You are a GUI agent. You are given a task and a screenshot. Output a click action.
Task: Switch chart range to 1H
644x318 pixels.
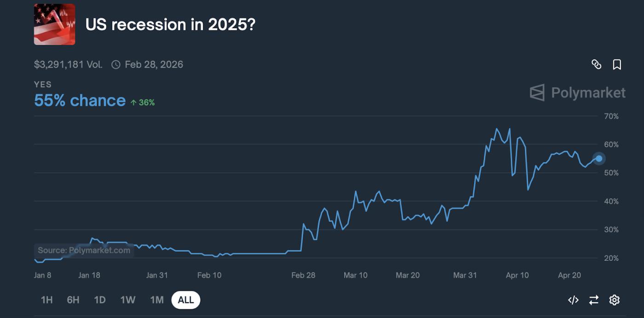click(46, 300)
